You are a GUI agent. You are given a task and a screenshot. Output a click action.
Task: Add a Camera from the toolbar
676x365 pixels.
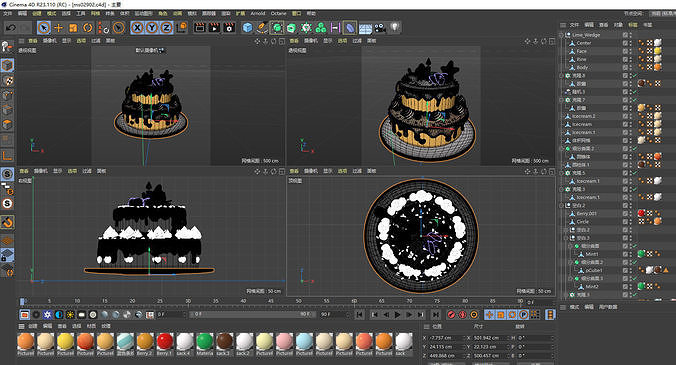(380, 28)
